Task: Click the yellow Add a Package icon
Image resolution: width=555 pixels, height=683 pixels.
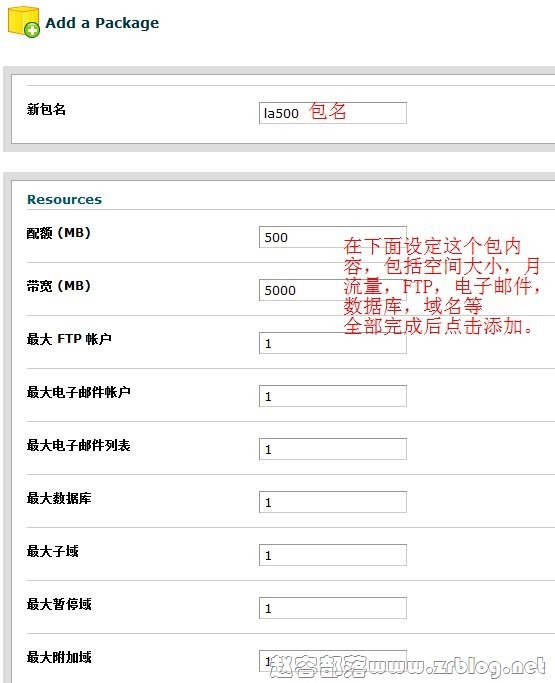Action: coord(24,22)
